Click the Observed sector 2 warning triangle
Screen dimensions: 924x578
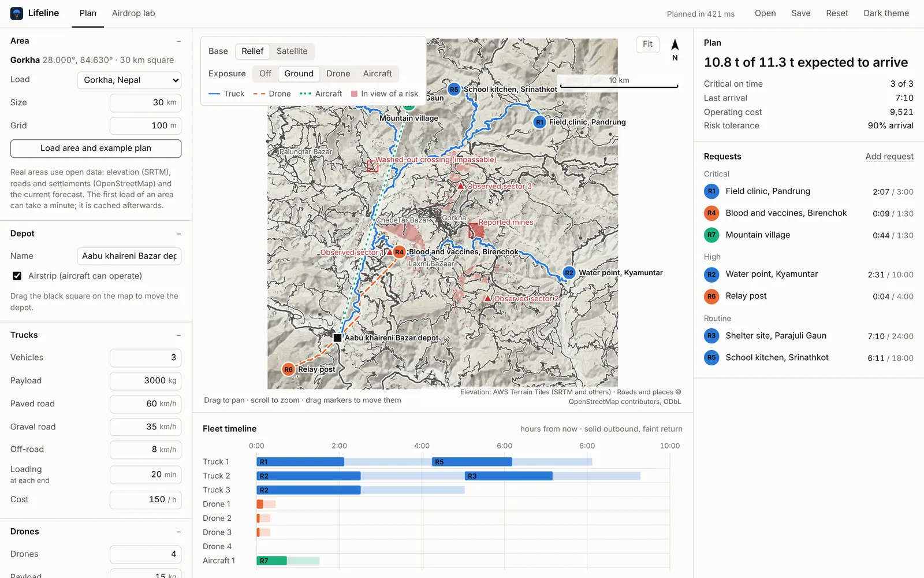click(488, 298)
